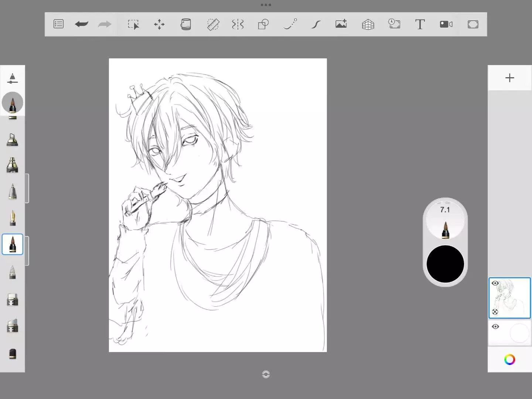Hide the sketch layer via eye icon
This screenshot has width=532, height=399.
click(495, 283)
